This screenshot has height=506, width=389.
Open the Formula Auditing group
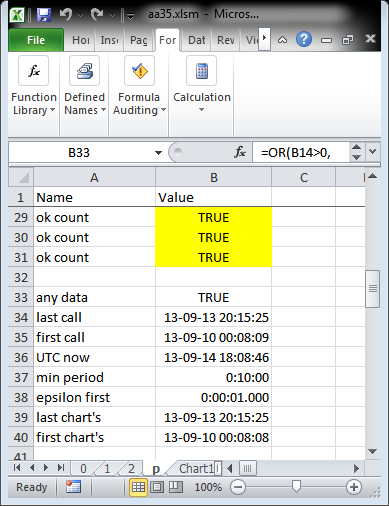pos(139,87)
